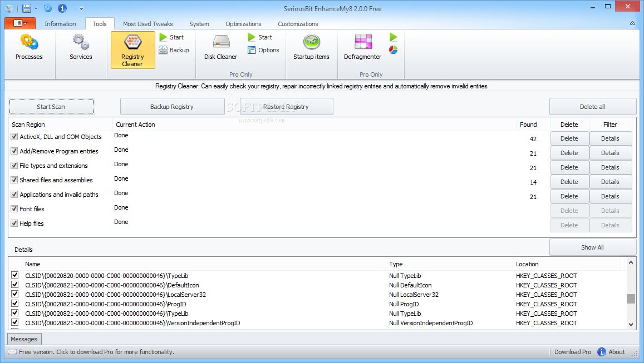Open Startup items tool
Viewport: 644px width, 363px height.
coord(311,48)
